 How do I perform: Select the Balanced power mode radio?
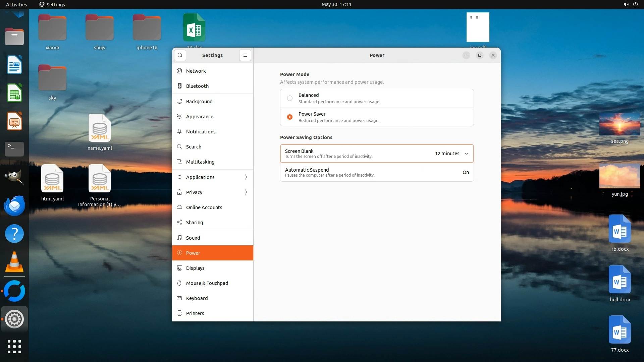coord(290,98)
